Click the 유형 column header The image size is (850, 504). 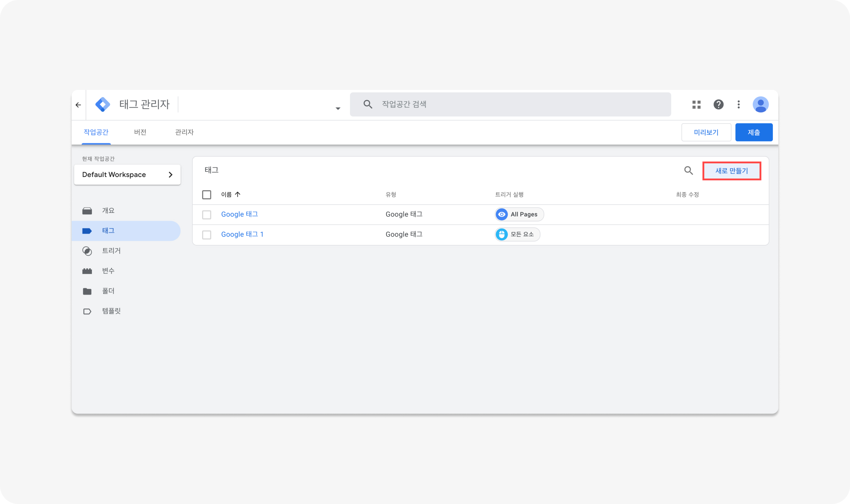click(390, 195)
